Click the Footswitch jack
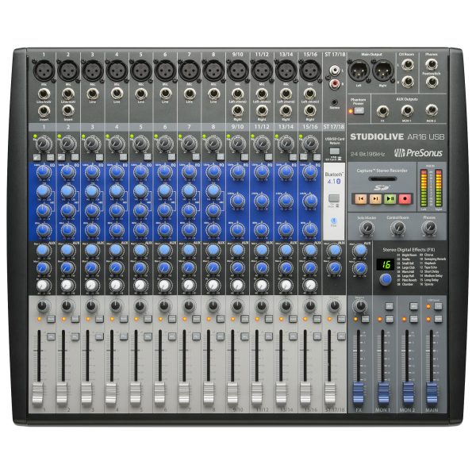The width and height of the screenshot is (476, 476). [432, 82]
